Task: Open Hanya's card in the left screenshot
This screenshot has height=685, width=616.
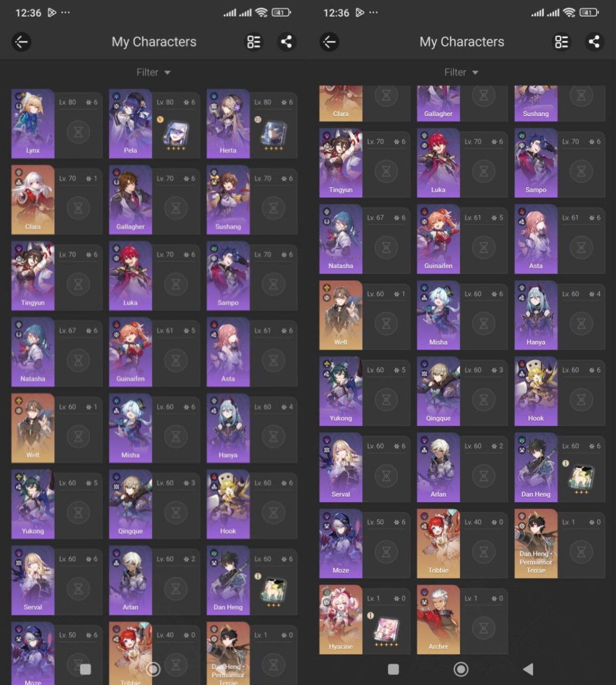Action: point(252,428)
